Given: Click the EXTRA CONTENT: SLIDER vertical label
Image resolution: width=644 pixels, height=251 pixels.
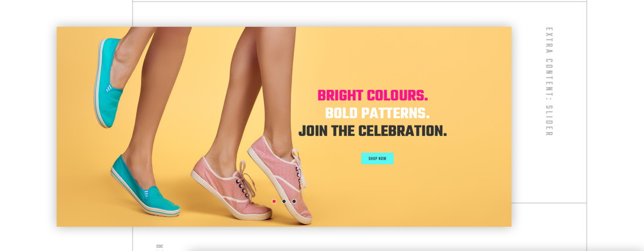Looking at the screenshot, I should point(549,81).
